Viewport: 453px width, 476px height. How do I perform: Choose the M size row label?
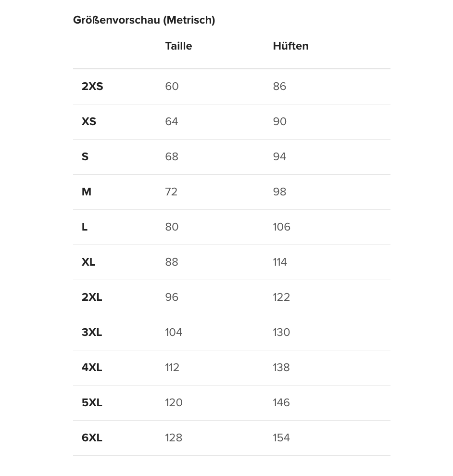[x=87, y=192]
